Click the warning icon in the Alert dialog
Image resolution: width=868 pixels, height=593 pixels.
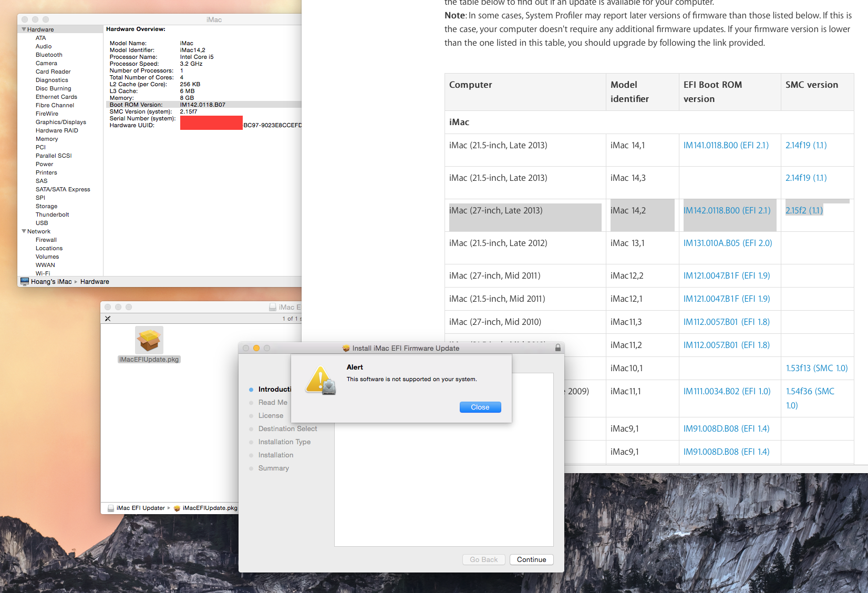321,380
